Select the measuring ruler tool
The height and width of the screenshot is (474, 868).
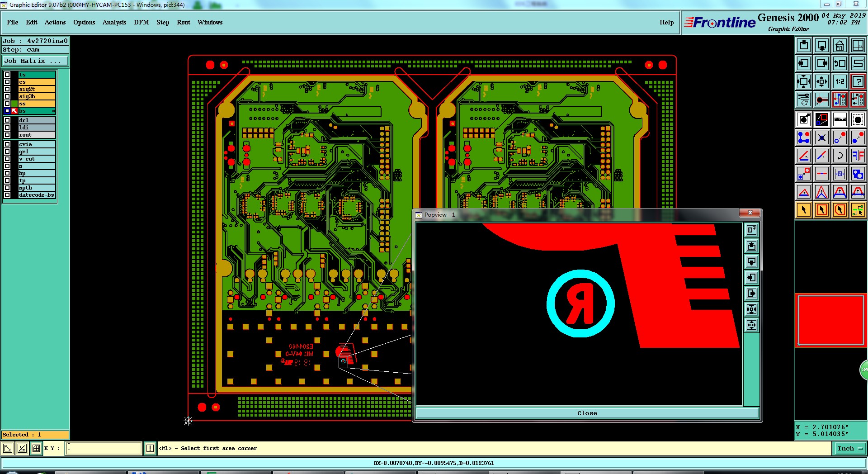(x=840, y=119)
